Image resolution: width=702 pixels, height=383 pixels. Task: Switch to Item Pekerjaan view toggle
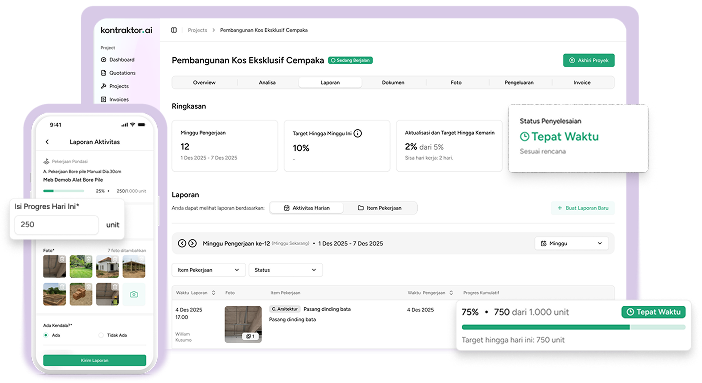[x=380, y=208]
